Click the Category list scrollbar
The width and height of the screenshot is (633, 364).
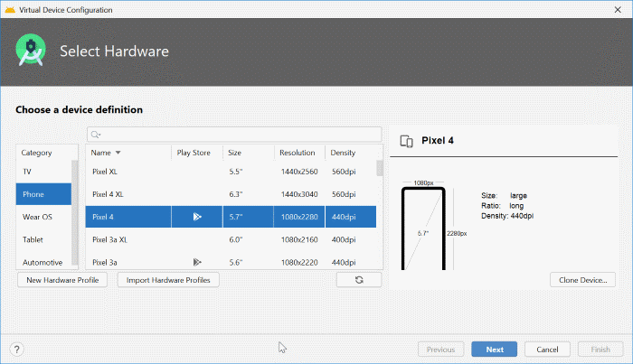75,212
